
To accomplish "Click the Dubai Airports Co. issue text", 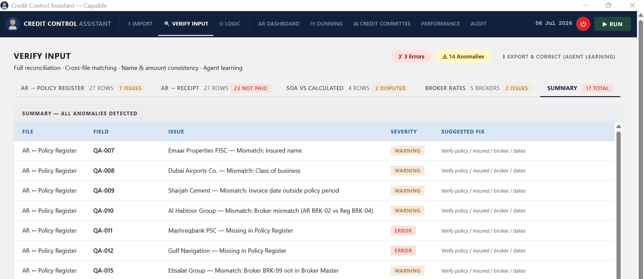I will pos(234,171).
